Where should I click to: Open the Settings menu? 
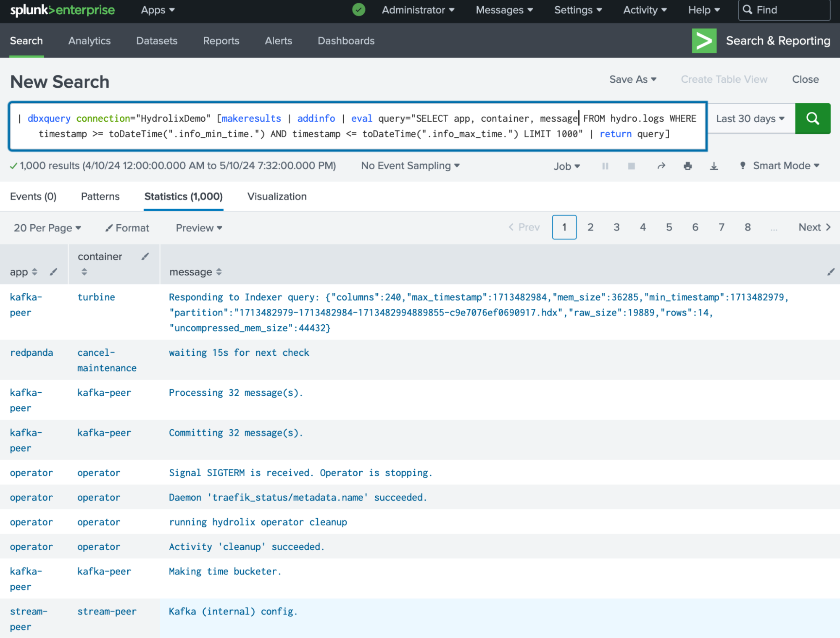pyautogui.click(x=578, y=10)
